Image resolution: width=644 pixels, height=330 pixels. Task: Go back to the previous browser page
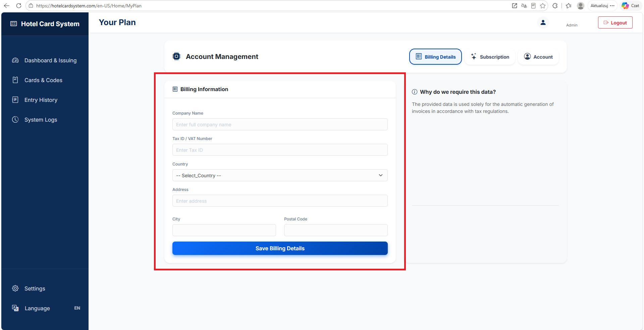click(x=7, y=6)
